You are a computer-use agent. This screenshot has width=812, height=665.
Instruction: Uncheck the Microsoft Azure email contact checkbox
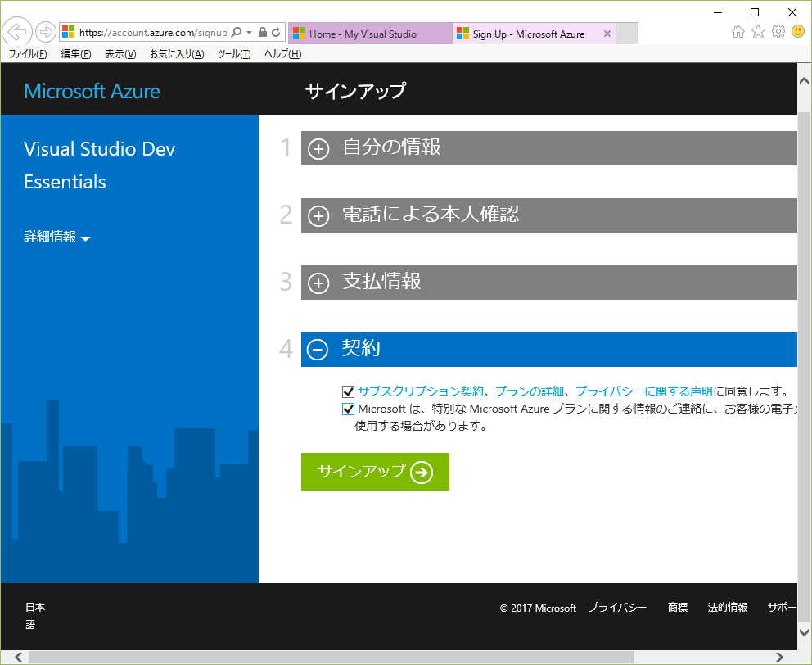tap(349, 409)
